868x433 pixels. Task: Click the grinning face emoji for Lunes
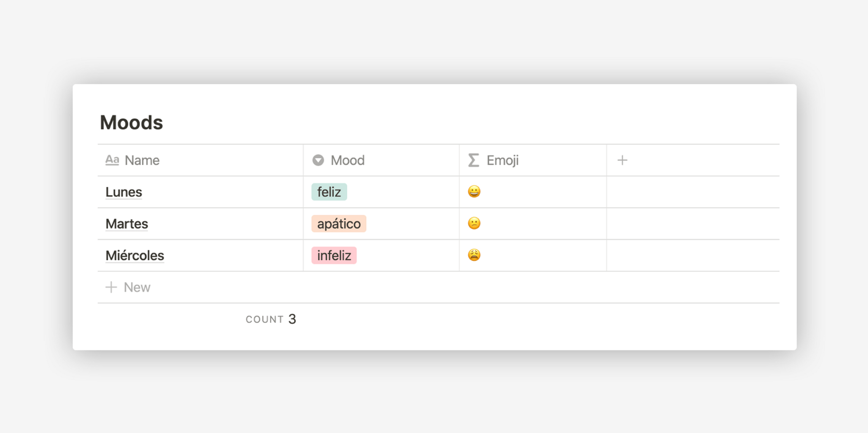[473, 192]
